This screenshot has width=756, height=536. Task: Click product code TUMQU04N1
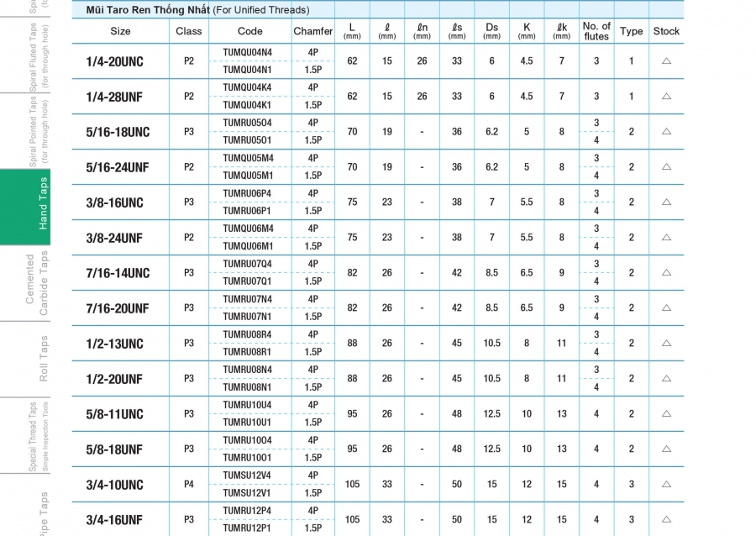(x=247, y=70)
